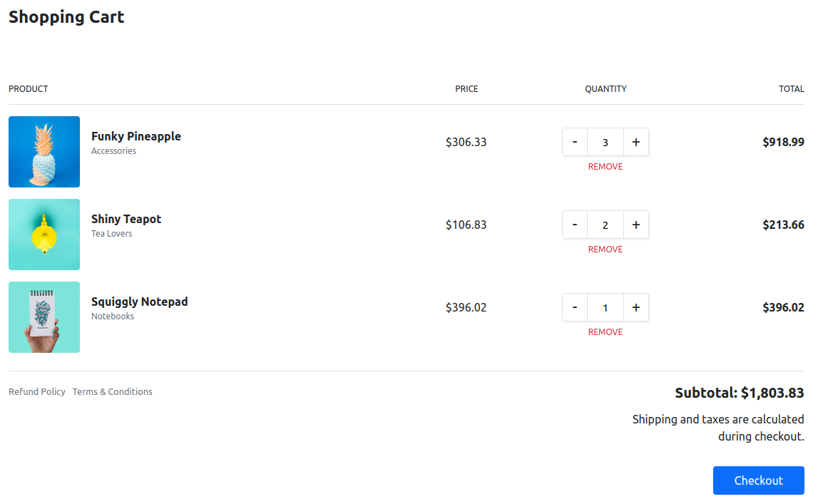Image resolution: width=818 pixels, height=504 pixels.
Task: Open the Funky Pineapple product image
Action: coord(44,152)
